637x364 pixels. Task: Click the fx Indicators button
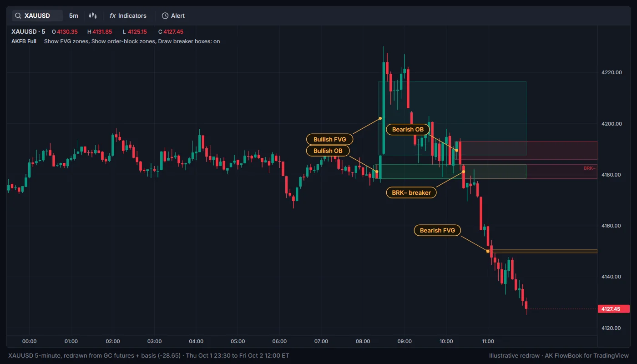[x=128, y=15]
